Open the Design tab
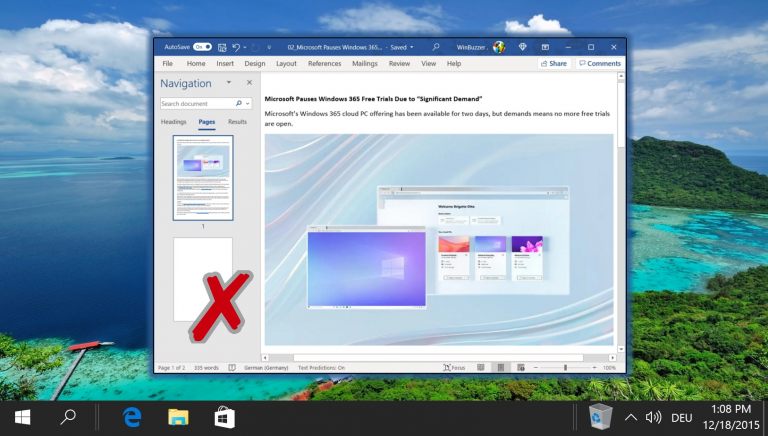 pyautogui.click(x=255, y=64)
